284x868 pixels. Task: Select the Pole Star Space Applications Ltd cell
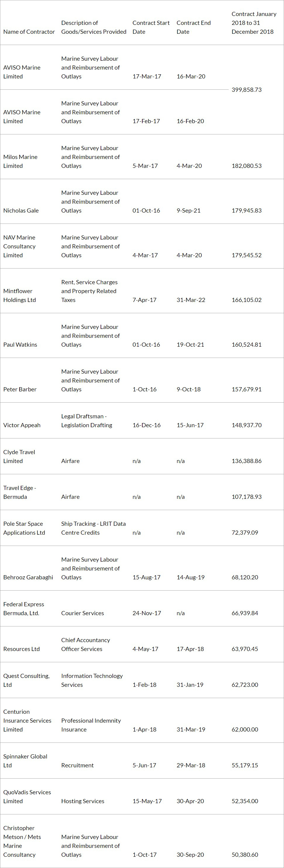(x=24, y=528)
